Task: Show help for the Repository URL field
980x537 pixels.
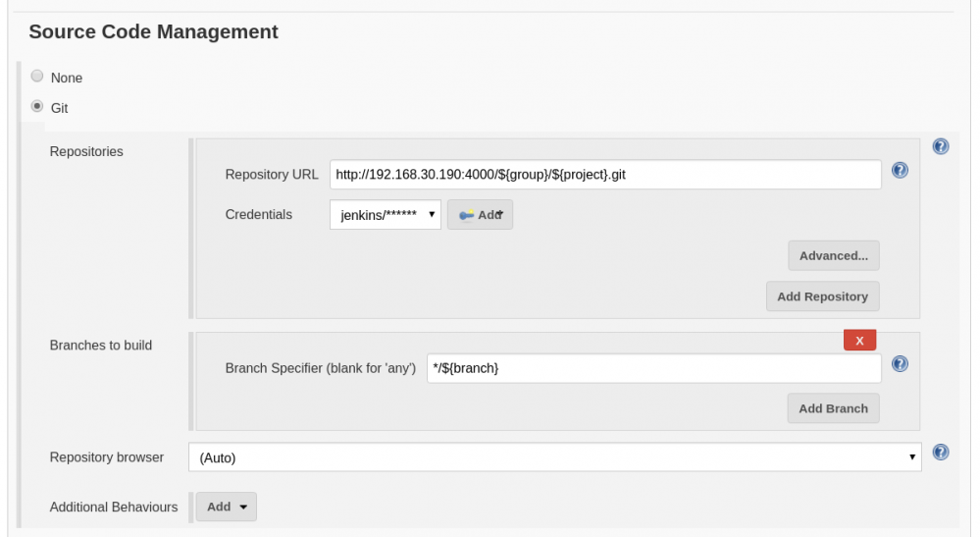Action: (x=900, y=171)
